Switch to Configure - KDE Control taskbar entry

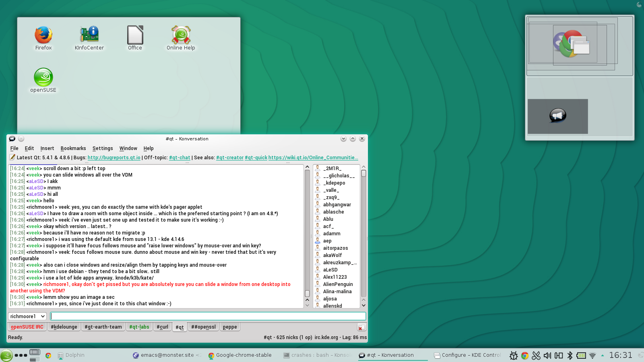[x=468, y=355]
